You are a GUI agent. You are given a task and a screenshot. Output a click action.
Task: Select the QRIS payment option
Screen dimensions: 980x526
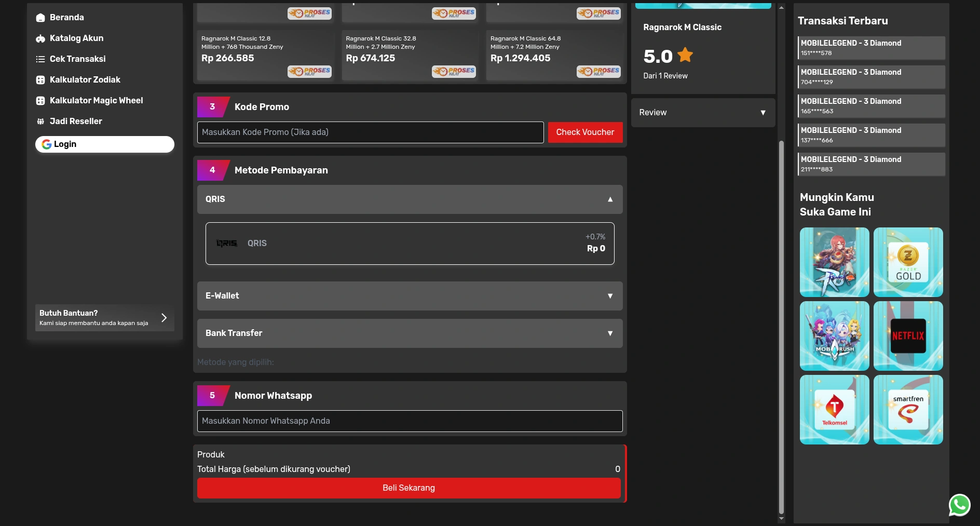(x=410, y=244)
